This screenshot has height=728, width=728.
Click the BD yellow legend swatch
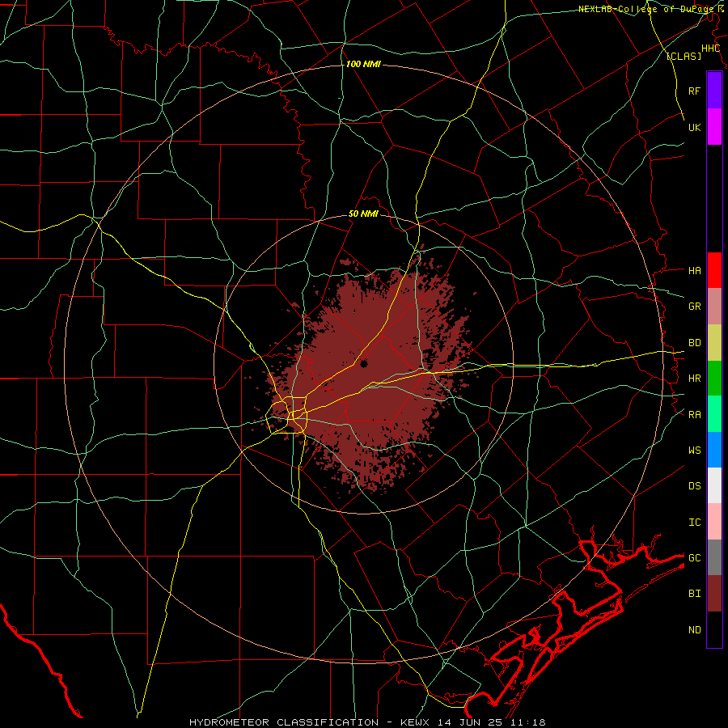tap(714, 342)
